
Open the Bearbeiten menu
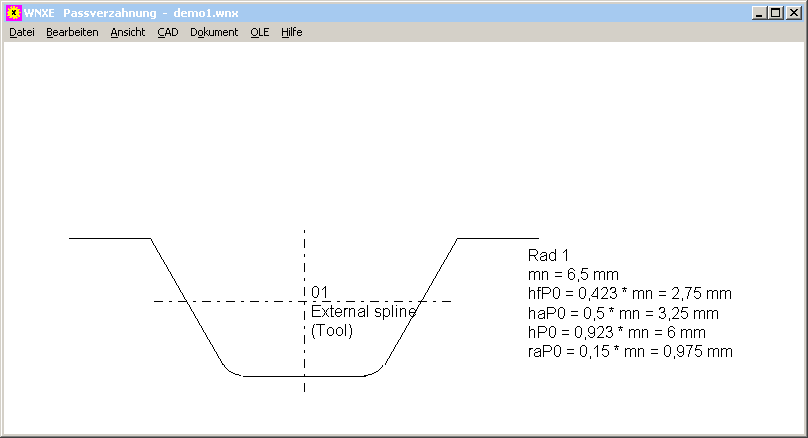click(72, 32)
